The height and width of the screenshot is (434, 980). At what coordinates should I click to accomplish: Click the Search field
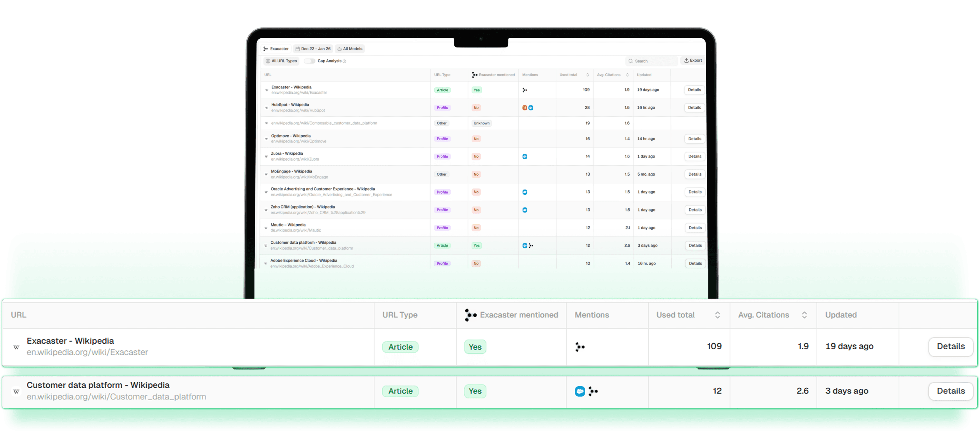(x=651, y=61)
